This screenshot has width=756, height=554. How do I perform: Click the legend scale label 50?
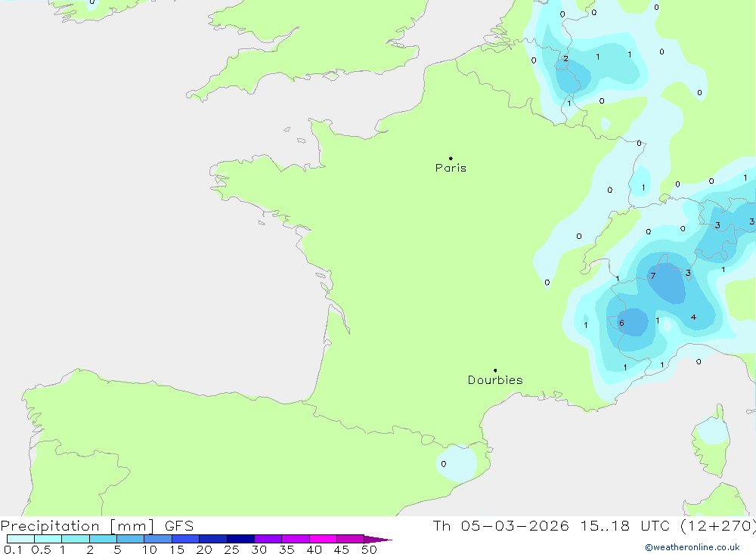tap(369, 549)
